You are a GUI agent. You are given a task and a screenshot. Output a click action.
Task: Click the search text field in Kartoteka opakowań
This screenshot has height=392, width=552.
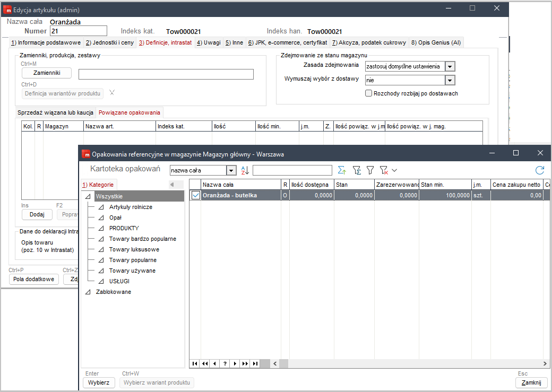(292, 170)
